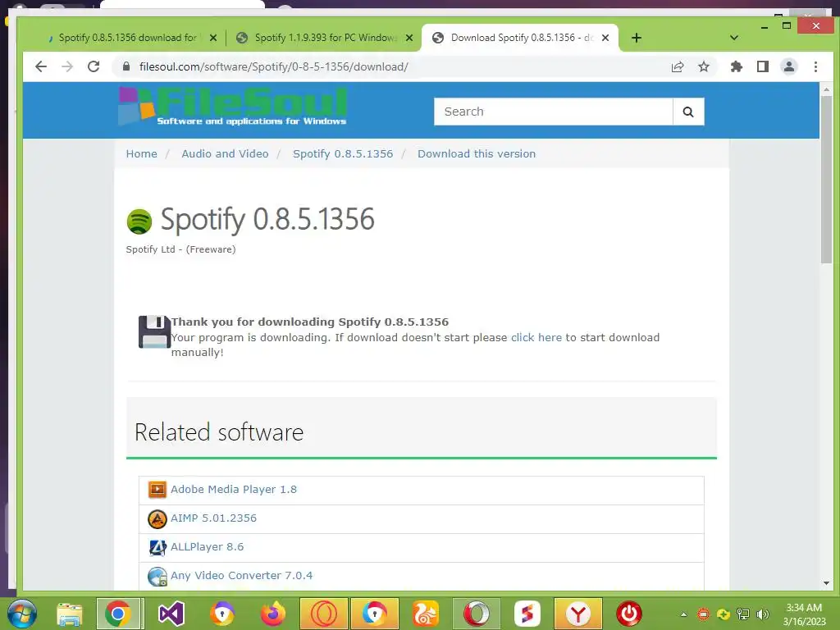Bookmark this page with the star icon
The width and height of the screenshot is (840, 630).
pos(704,67)
